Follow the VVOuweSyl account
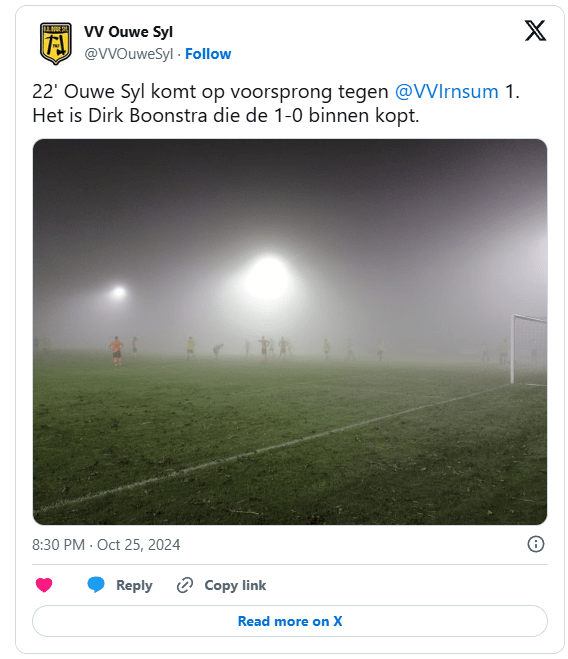This screenshot has width=568, height=659. [208, 54]
